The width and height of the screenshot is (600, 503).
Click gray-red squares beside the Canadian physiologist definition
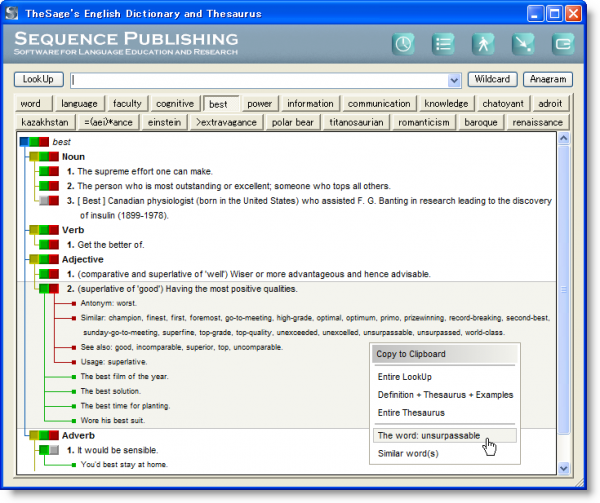click(49, 200)
